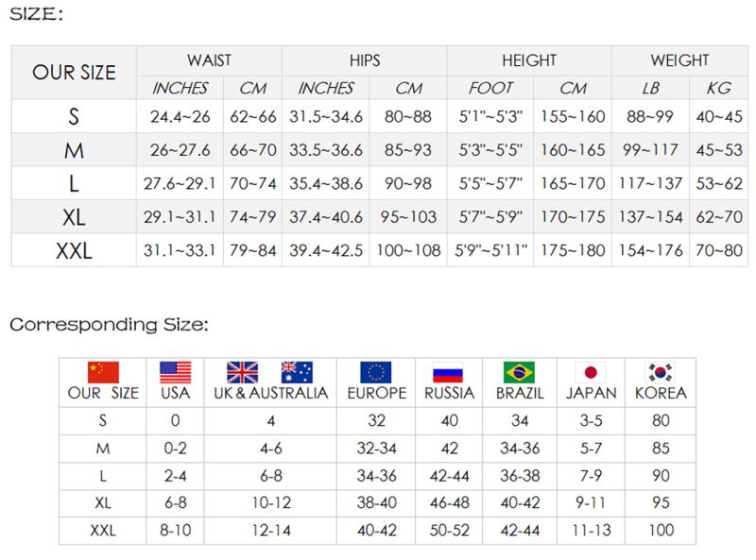Click the EUROPE column label
Image resolution: width=756 pixels, height=560 pixels.
pos(376,393)
